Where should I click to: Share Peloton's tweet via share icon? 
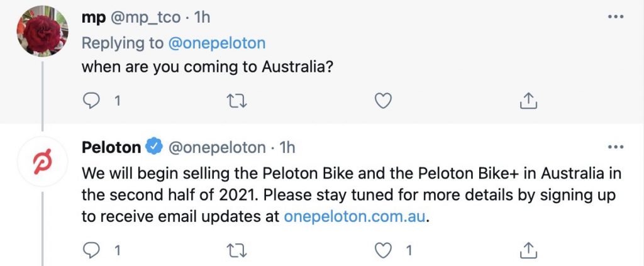528,250
